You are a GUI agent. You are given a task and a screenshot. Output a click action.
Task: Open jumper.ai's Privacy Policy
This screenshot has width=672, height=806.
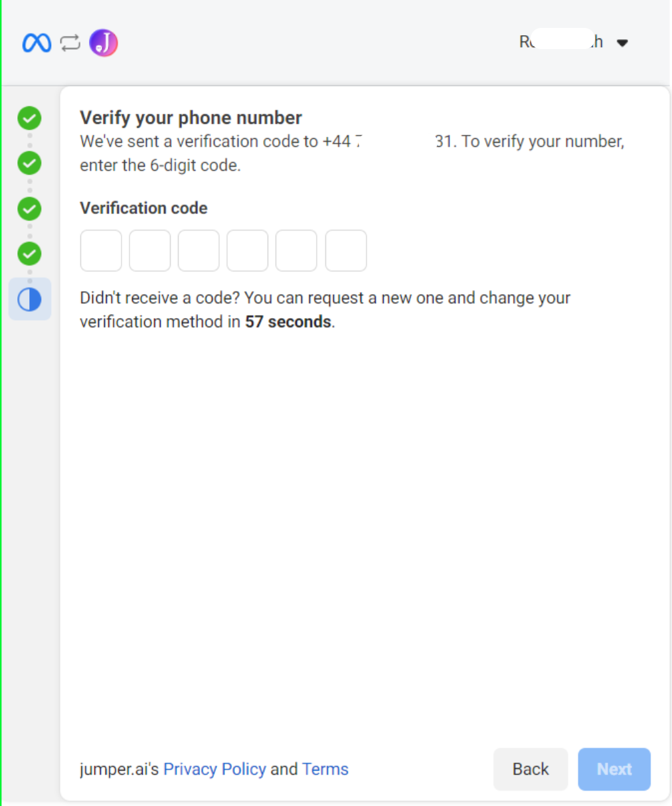click(214, 769)
